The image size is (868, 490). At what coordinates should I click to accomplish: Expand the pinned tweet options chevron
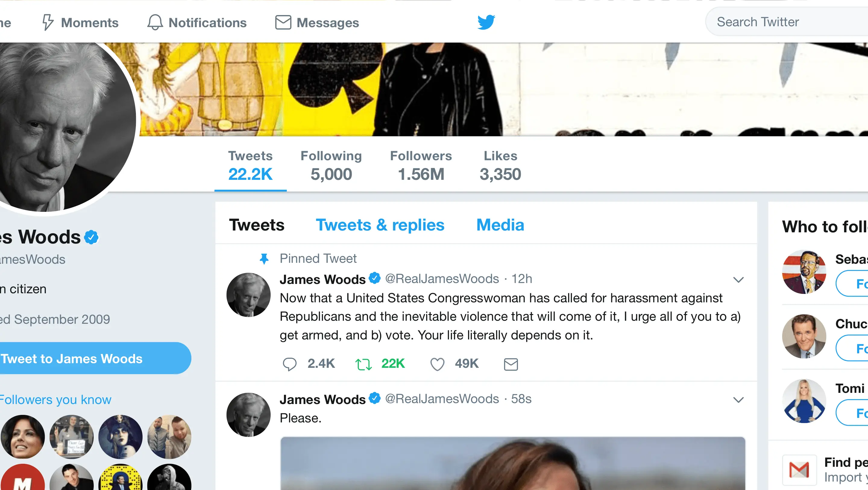coord(738,280)
